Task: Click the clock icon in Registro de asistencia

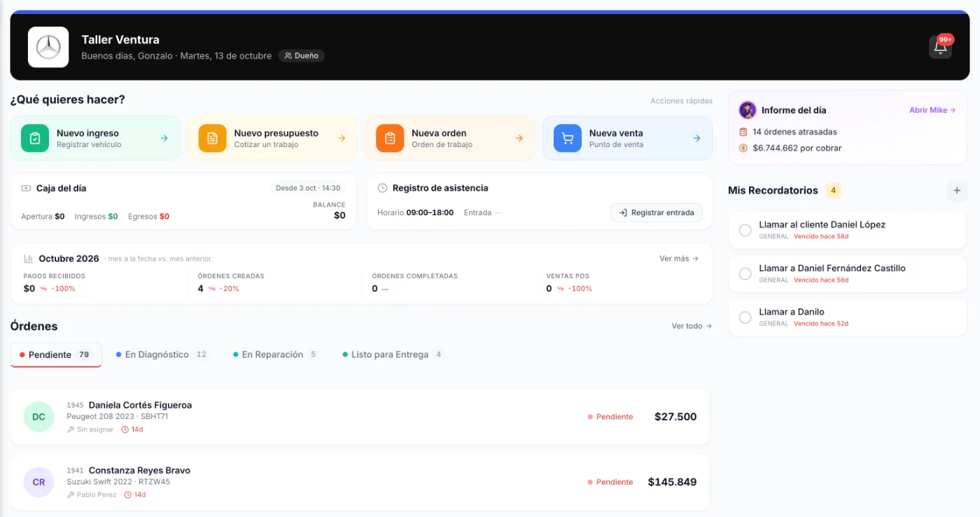Action: [x=382, y=188]
